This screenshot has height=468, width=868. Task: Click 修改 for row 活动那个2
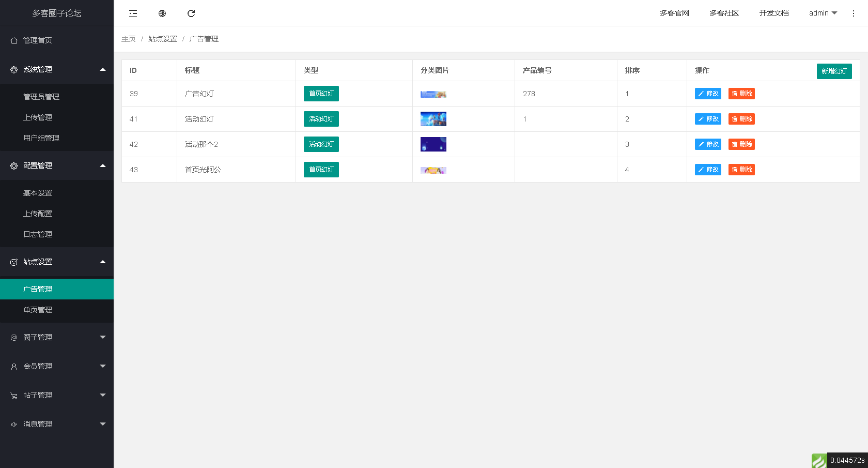tap(708, 144)
